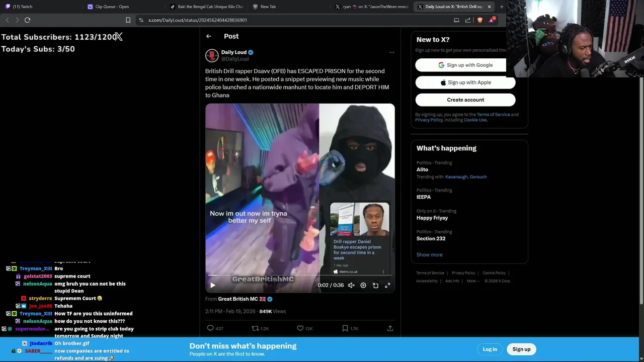644x362 pixels.
Task: Open the Daily Loud profile avatar
Action: [x=212, y=55]
